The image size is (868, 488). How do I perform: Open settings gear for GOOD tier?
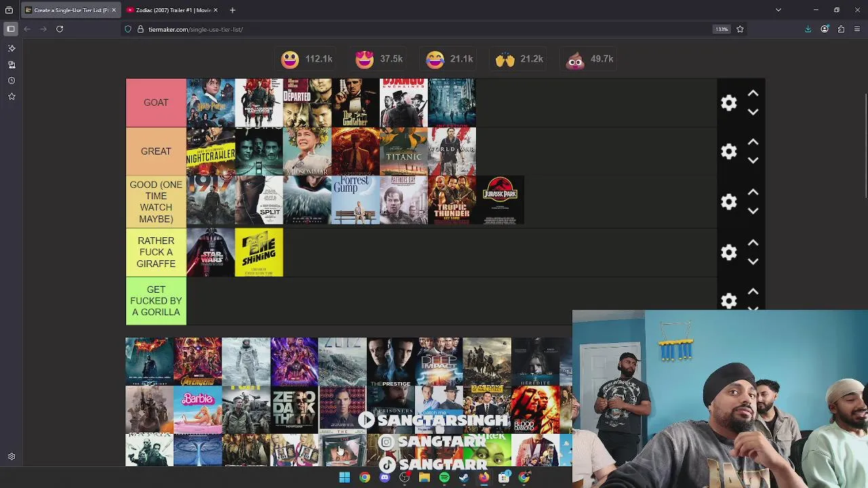coord(729,201)
